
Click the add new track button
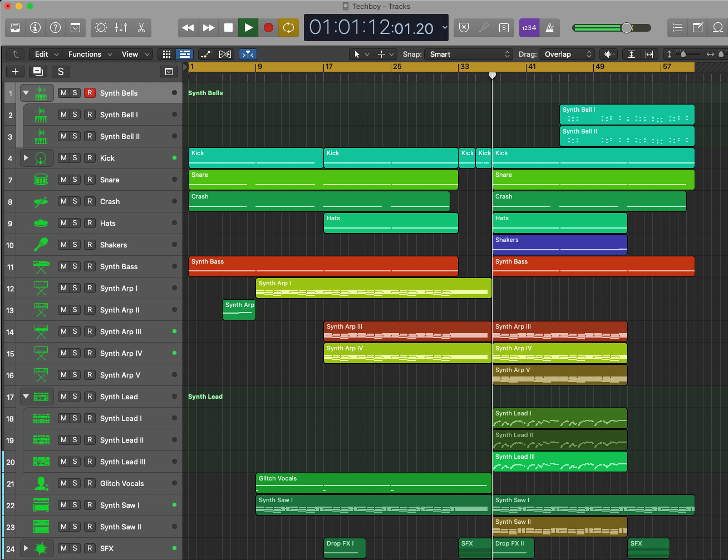[15, 71]
